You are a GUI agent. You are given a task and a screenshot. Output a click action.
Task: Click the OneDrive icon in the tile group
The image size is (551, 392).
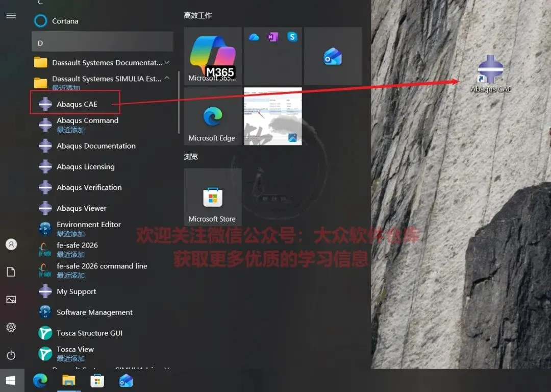[254, 37]
